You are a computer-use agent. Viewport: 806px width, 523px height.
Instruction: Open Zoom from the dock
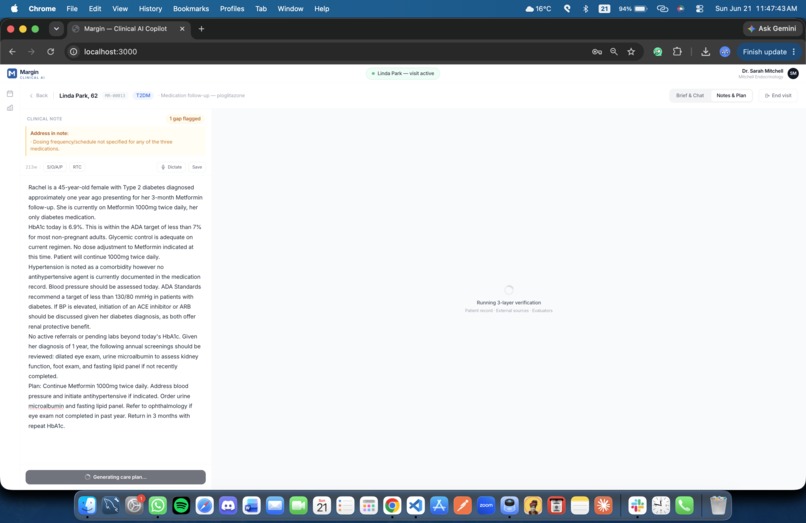click(x=486, y=506)
